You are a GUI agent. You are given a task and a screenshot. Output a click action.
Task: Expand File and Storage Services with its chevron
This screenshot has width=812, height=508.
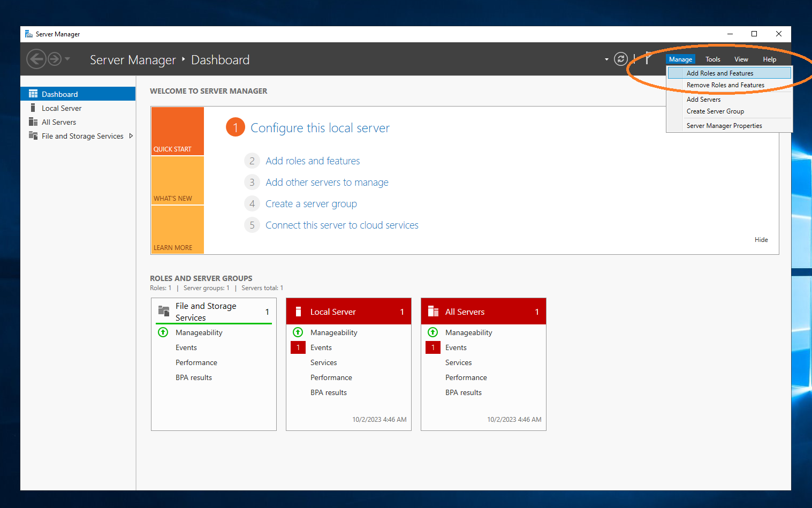[131, 135]
